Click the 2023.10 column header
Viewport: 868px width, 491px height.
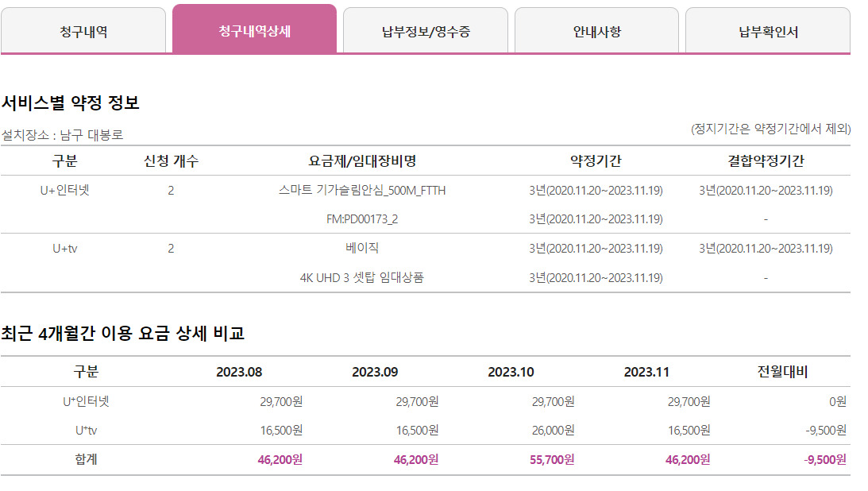(x=511, y=372)
